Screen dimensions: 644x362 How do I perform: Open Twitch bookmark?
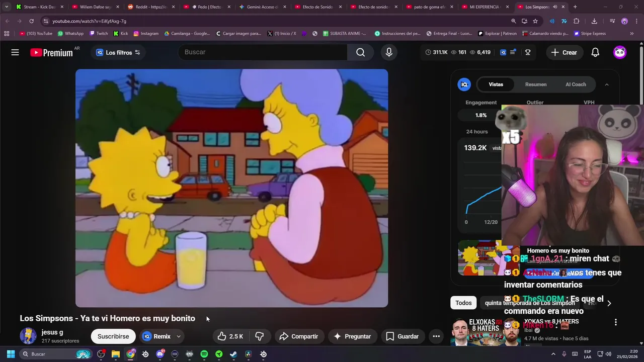(99, 34)
